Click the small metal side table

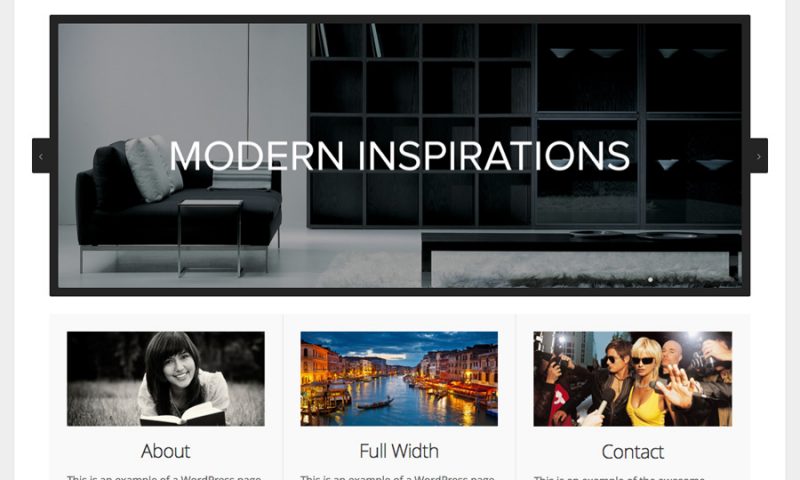point(210,238)
